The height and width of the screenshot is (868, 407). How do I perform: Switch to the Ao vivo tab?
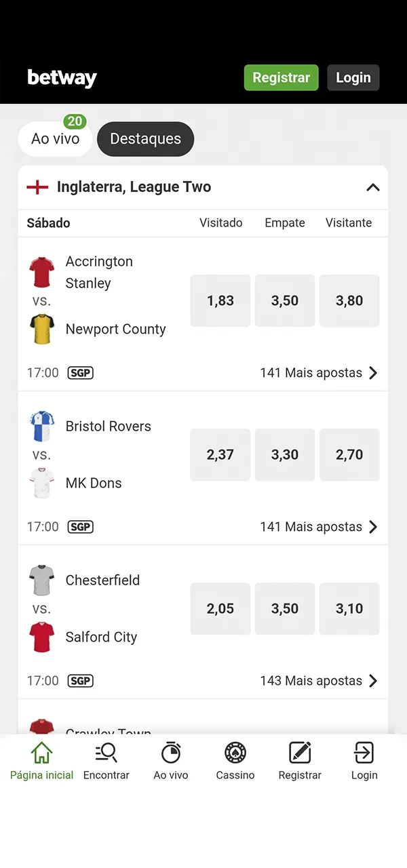pyautogui.click(x=55, y=139)
